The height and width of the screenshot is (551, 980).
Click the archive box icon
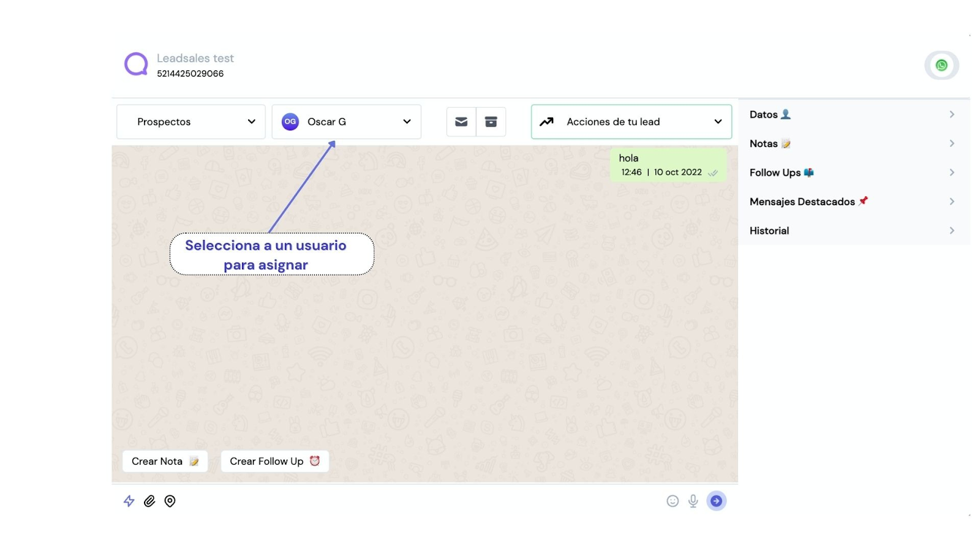point(491,122)
